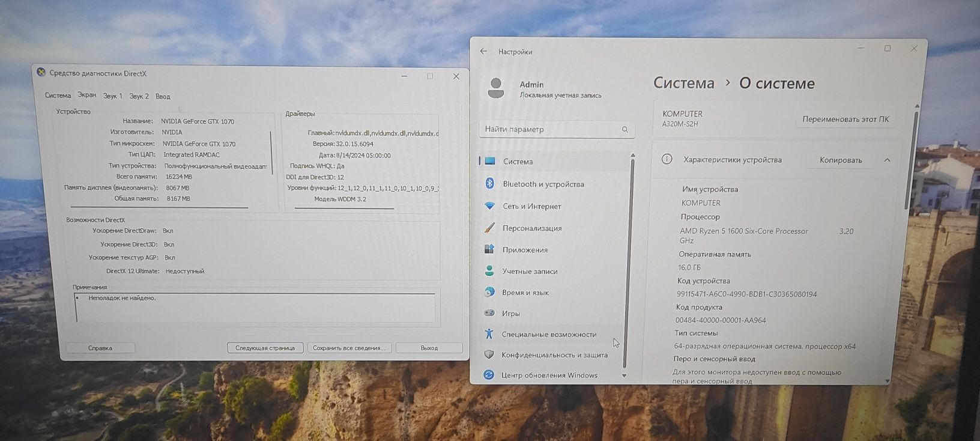Select the Экран tab in DirectX
The width and height of the screenshot is (980, 441).
[x=87, y=95]
